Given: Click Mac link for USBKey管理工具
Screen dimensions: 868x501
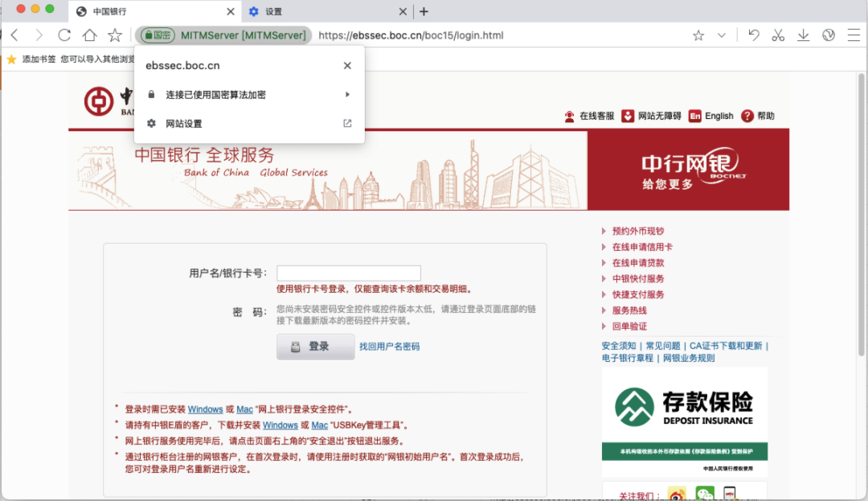Looking at the screenshot, I should tap(319, 425).
